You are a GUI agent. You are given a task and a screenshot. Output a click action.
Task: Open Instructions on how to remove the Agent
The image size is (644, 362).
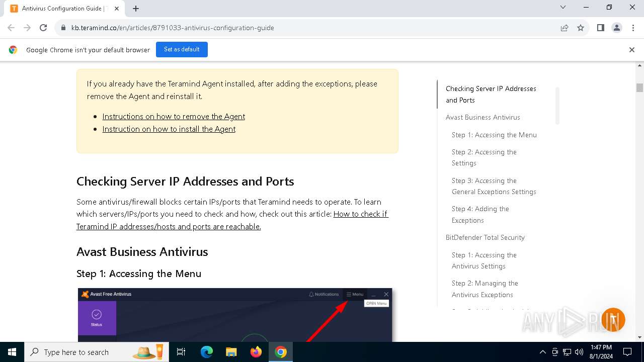click(174, 116)
